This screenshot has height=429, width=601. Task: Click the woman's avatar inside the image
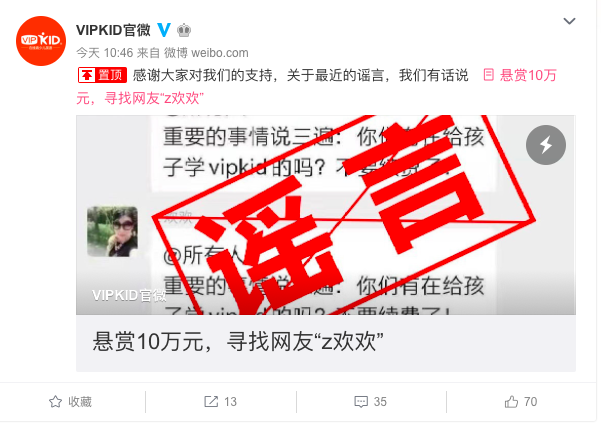[112, 232]
